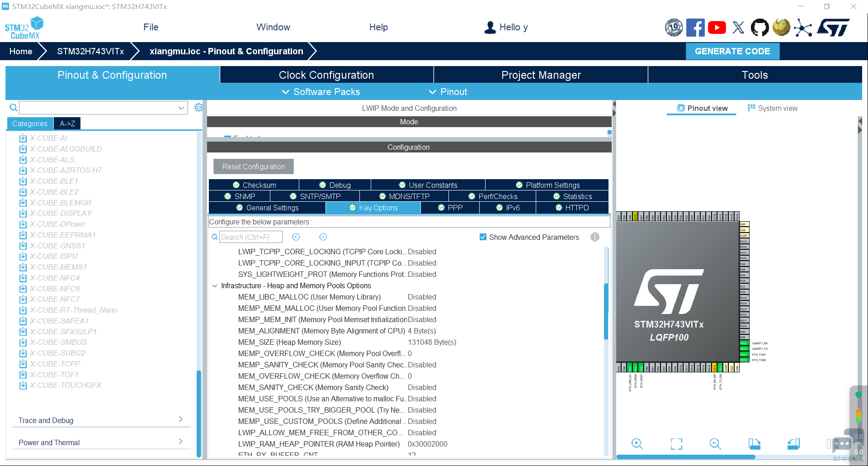Click the butterfly wiki icon
This screenshot has height=466, width=868.
[781, 28]
